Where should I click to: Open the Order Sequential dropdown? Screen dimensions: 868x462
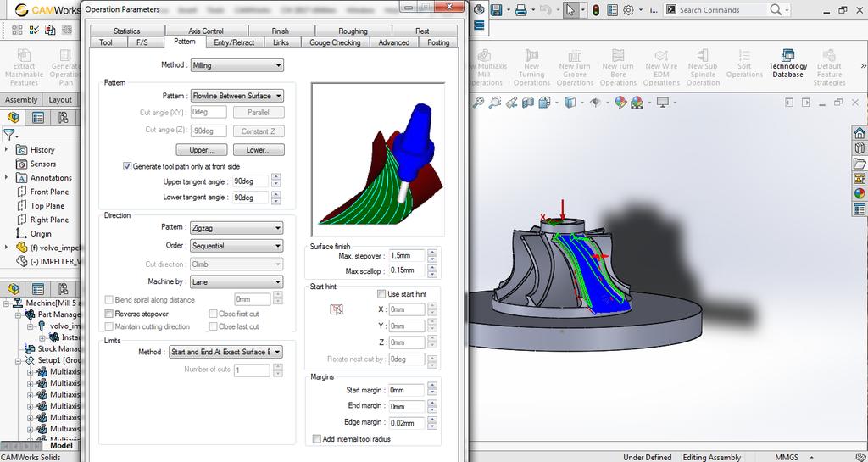point(236,246)
